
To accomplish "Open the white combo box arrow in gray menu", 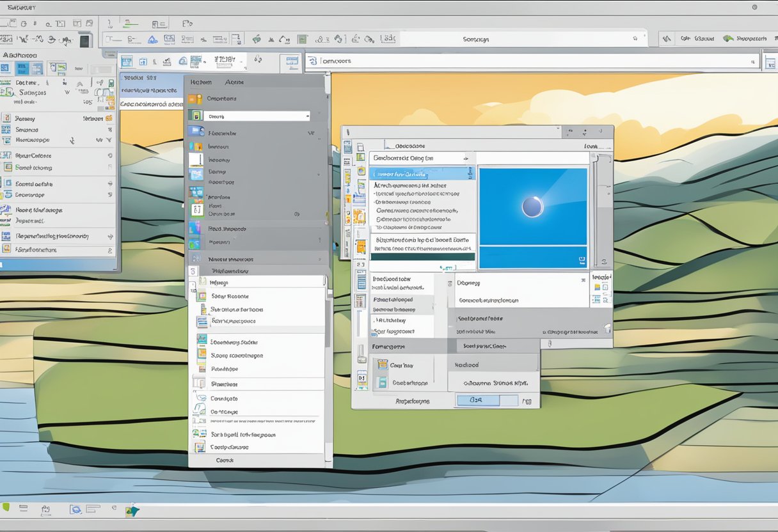I will coord(307,116).
